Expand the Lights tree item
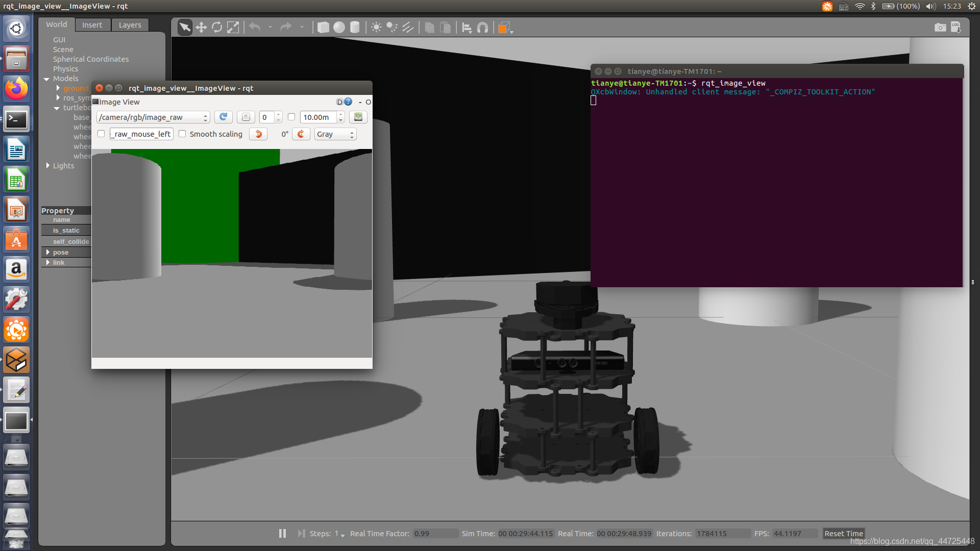Image resolution: width=980 pixels, height=551 pixels. click(48, 166)
